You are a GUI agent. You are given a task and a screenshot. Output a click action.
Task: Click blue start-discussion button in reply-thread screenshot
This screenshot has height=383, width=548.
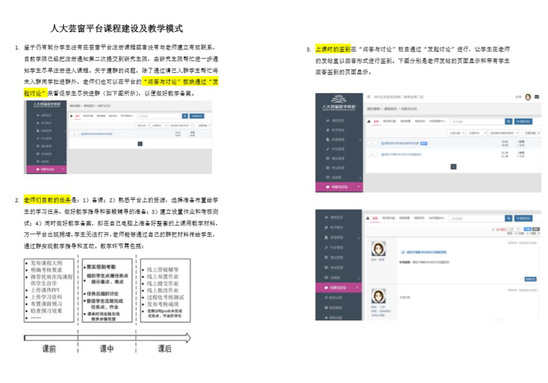coord(523,218)
